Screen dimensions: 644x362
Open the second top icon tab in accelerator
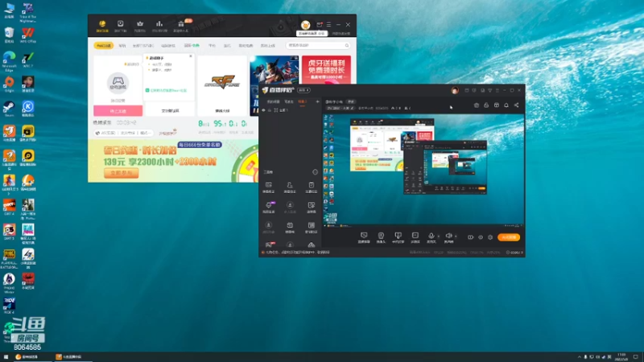[120, 26]
